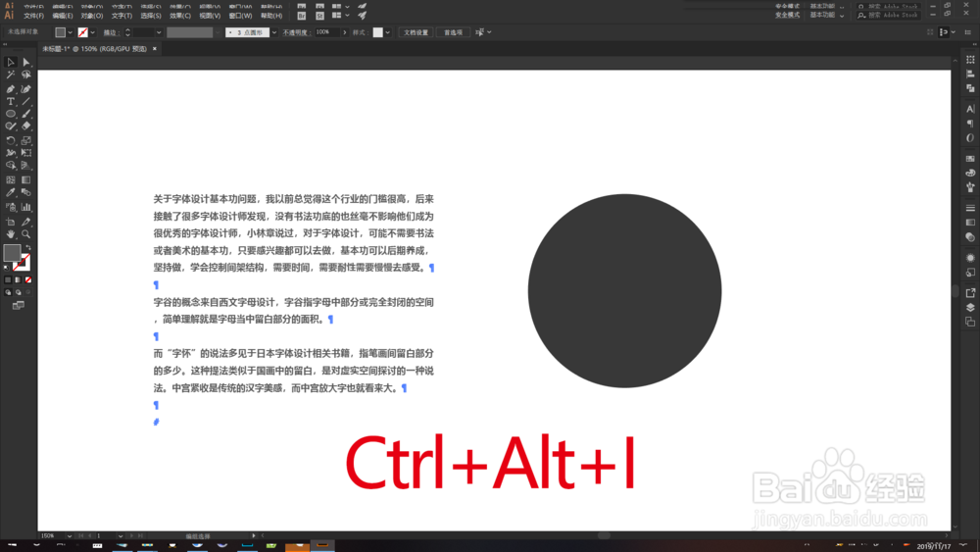This screenshot has width=980, height=552.
Task: Select the Free Transform tool
Action: 26,153
